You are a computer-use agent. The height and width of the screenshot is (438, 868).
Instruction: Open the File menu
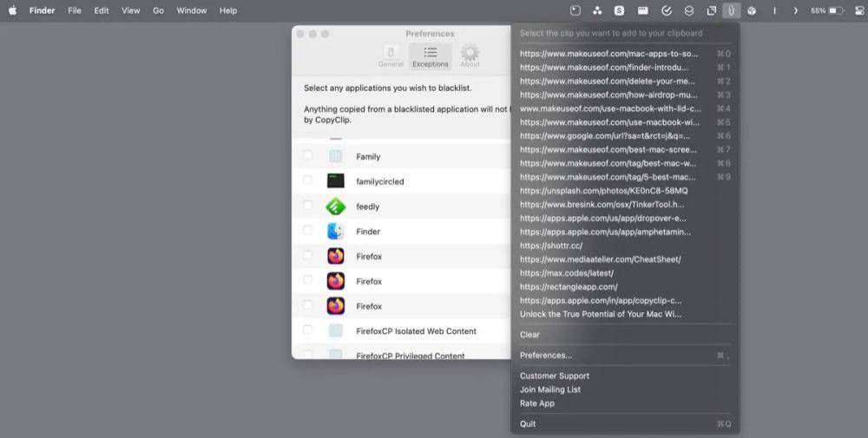pos(75,10)
